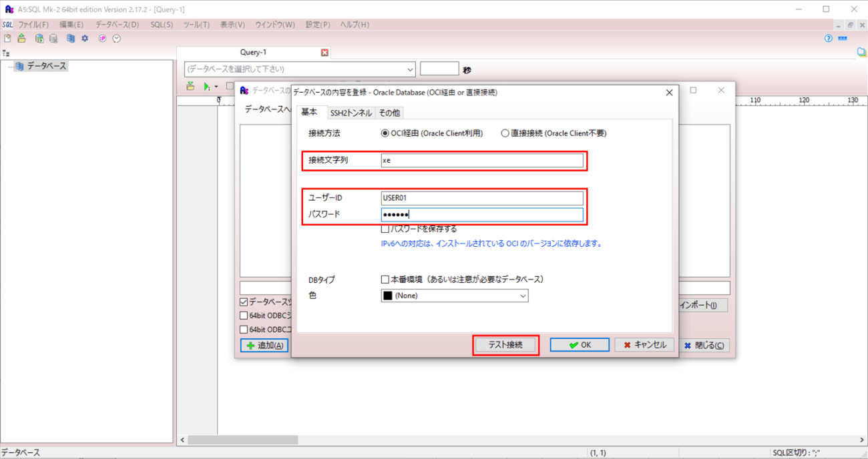Screen dimensions: 868x459
Task: Open dropdown arrow beside the run icon
Action: [216, 87]
